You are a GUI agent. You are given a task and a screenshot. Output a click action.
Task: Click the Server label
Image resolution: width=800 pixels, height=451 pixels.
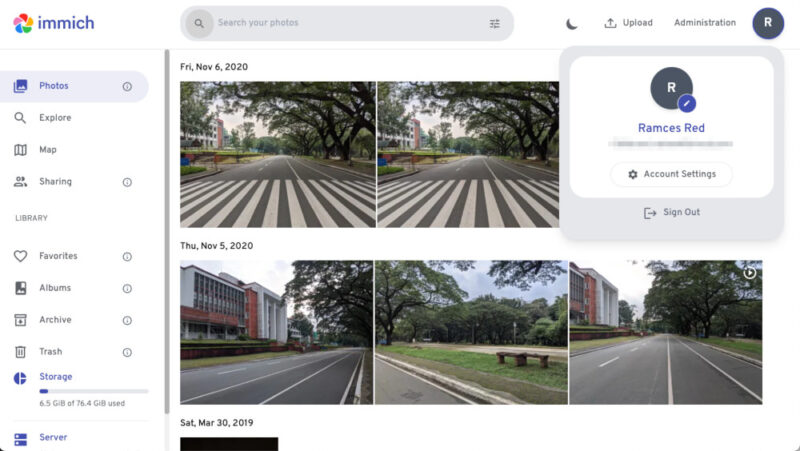pos(53,437)
